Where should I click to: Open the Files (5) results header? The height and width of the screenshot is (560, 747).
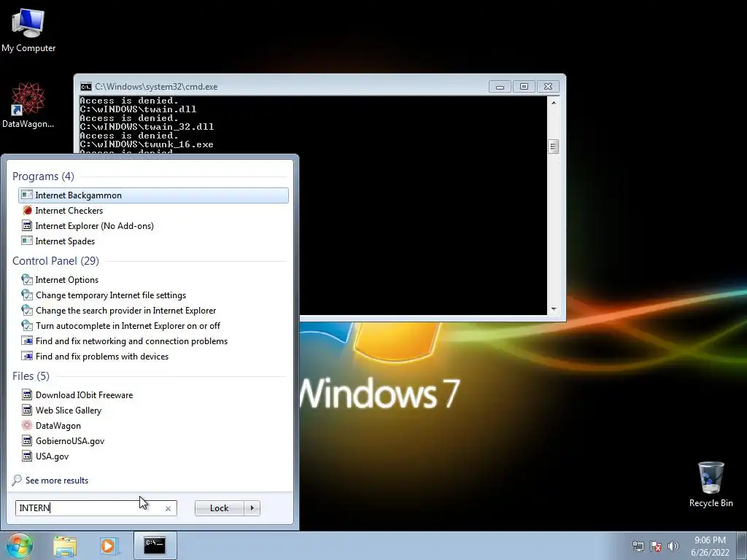point(31,376)
